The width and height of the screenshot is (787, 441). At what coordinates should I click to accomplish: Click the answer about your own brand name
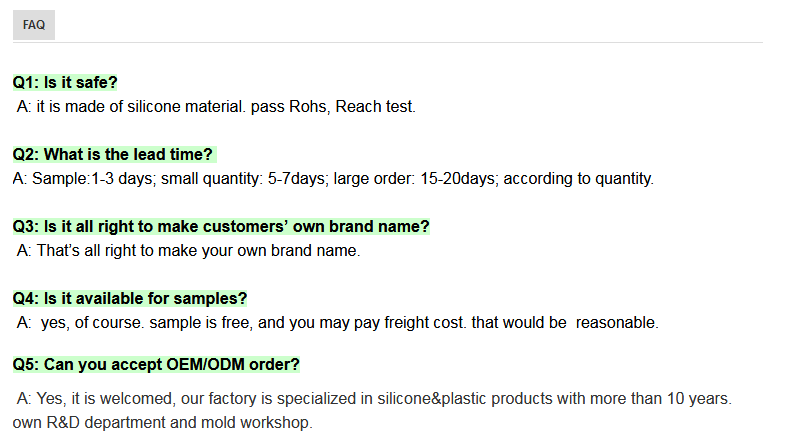[188, 250]
